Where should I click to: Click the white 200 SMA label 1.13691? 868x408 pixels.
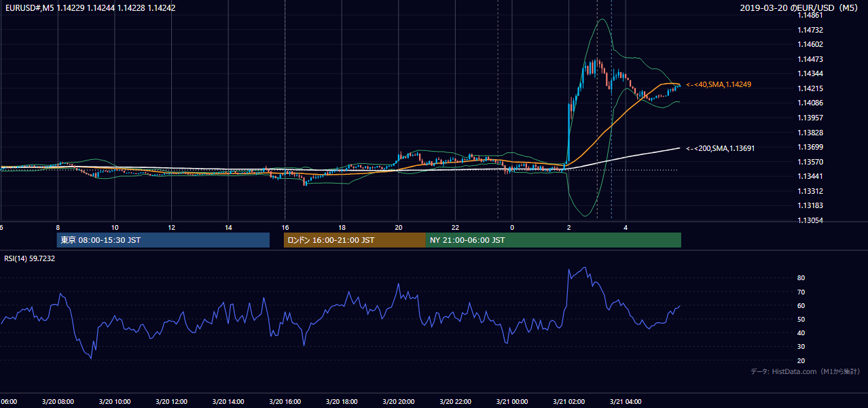click(x=720, y=148)
